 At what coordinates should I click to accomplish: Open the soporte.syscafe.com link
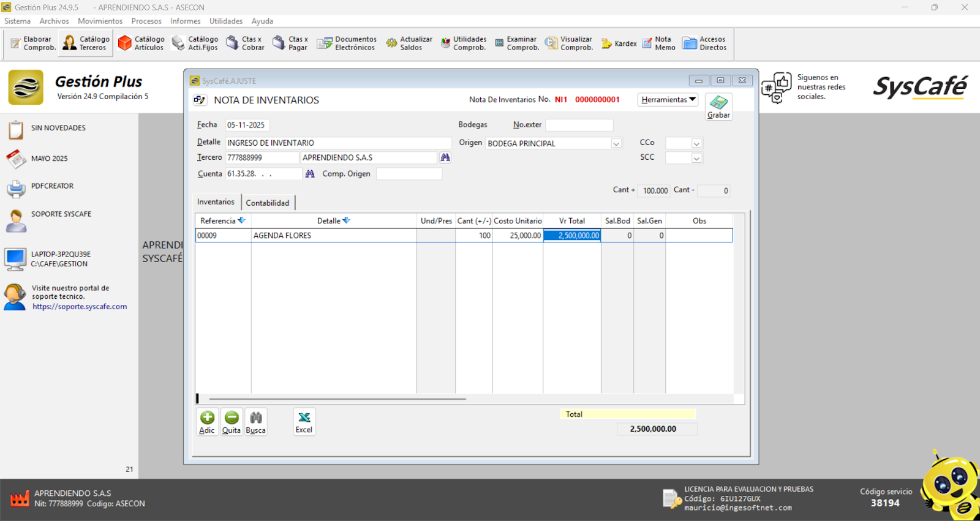click(x=80, y=307)
